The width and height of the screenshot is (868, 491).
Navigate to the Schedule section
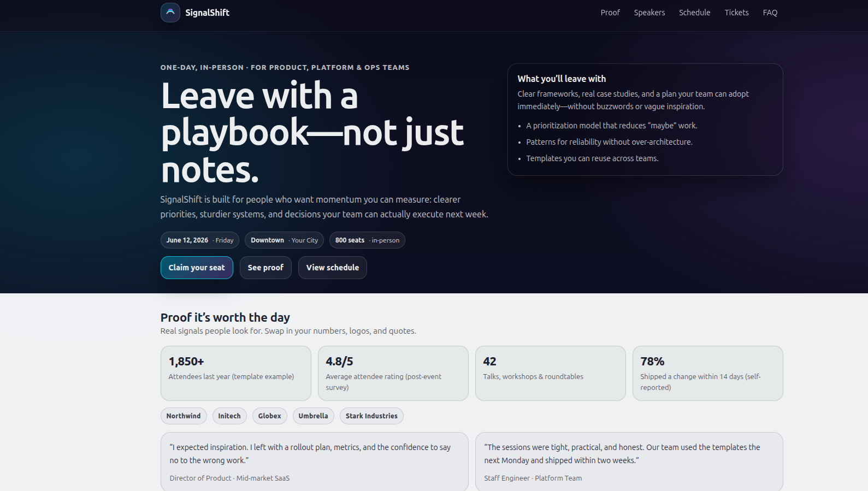(694, 12)
